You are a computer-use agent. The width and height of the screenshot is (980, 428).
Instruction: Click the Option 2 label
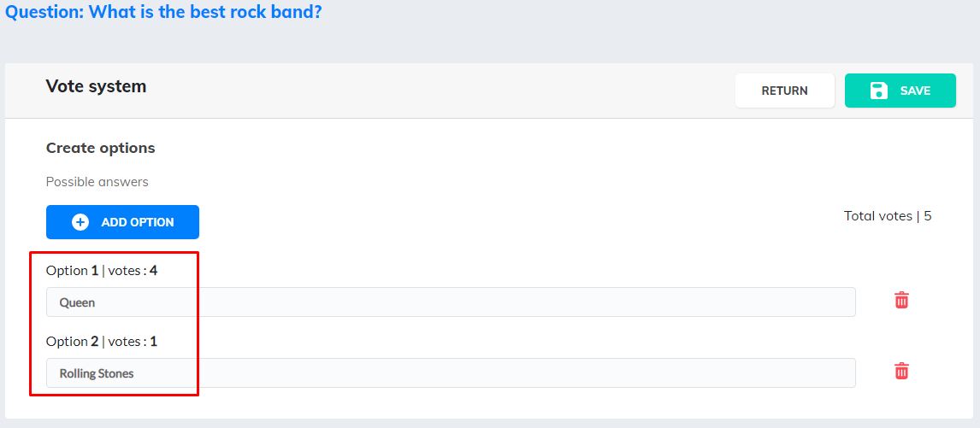72,342
